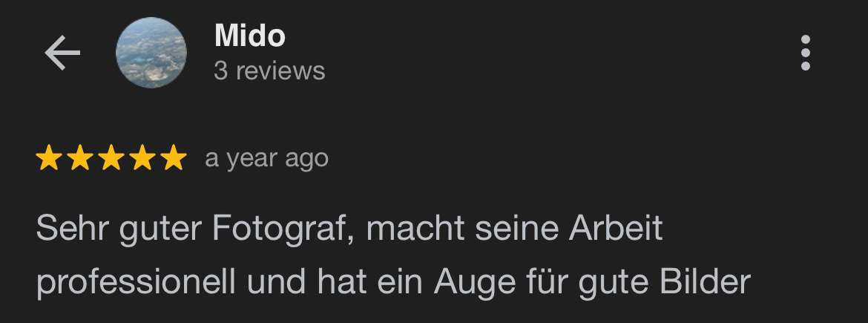Open the three-dot more options menu
Viewport: 868px width, 323px height.
click(806, 53)
